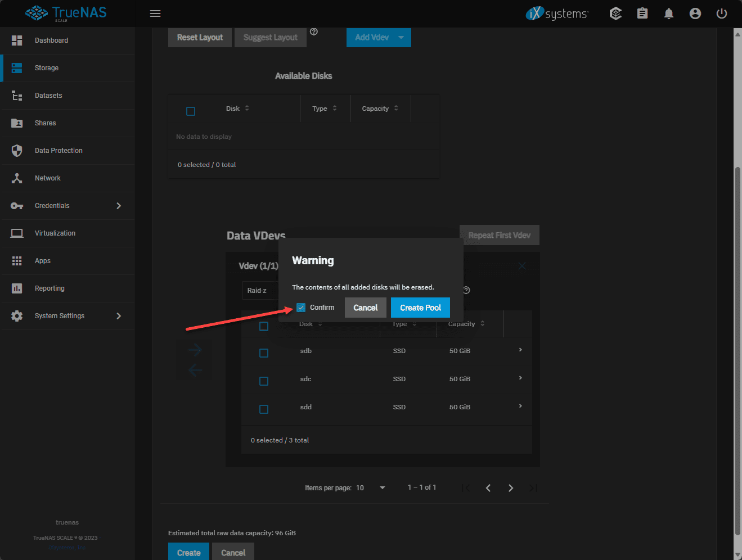742x560 pixels.
Task: Click the help icon in the Vdev panel
Action: pos(466,290)
